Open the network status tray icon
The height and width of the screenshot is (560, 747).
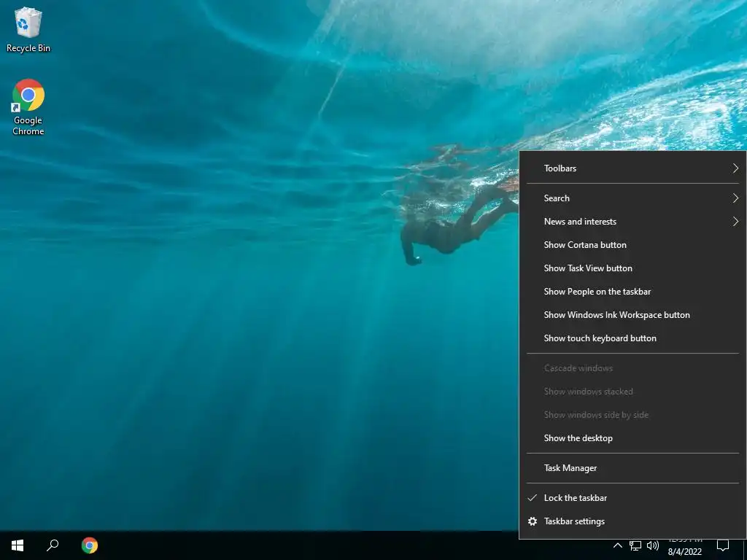pyautogui.click(x=635, y=545)
